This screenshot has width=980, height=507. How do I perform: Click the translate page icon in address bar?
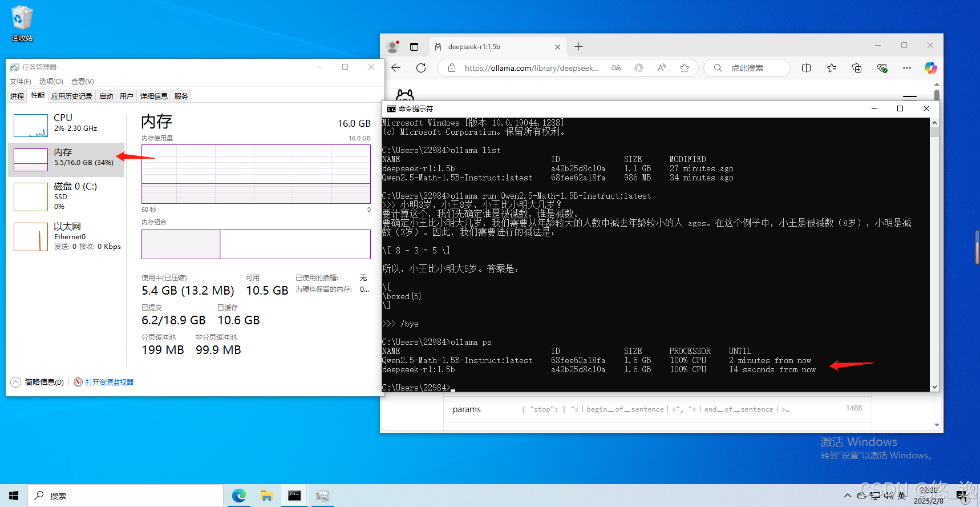point(616,68)
